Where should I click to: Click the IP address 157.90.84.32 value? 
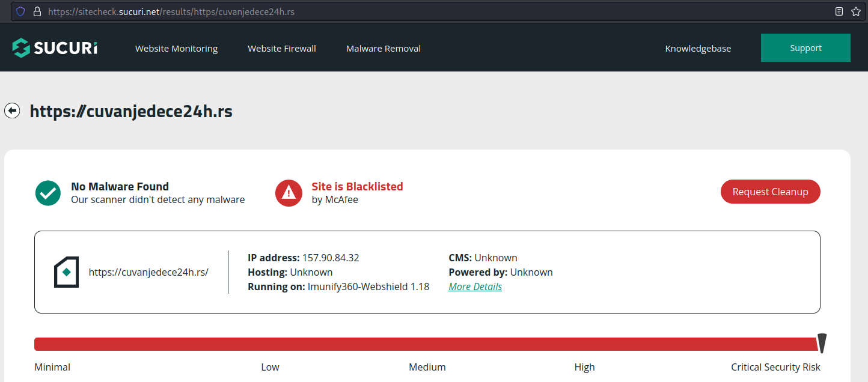331,258
